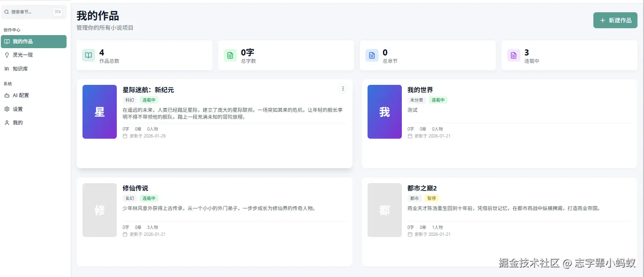Go to 知识库 section
Screen dimensions: 644x277
tap(34, 69)
